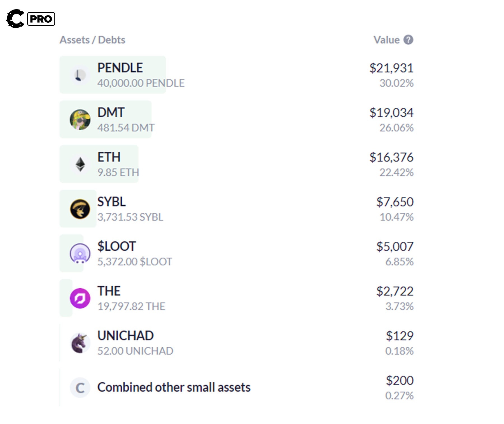Click the PENDLE token icon
504x424 pixels.
[80, 75]
